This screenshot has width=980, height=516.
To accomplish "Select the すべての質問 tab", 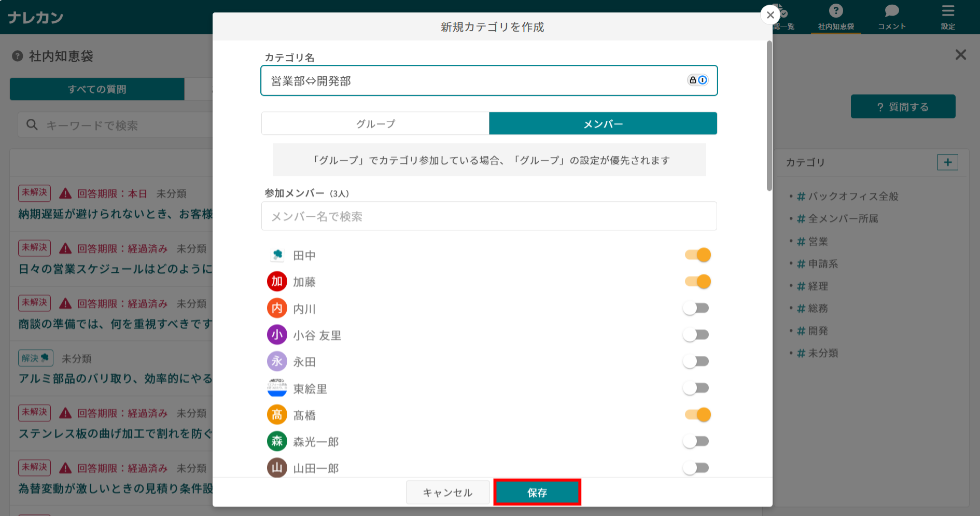I will point(96,89).
